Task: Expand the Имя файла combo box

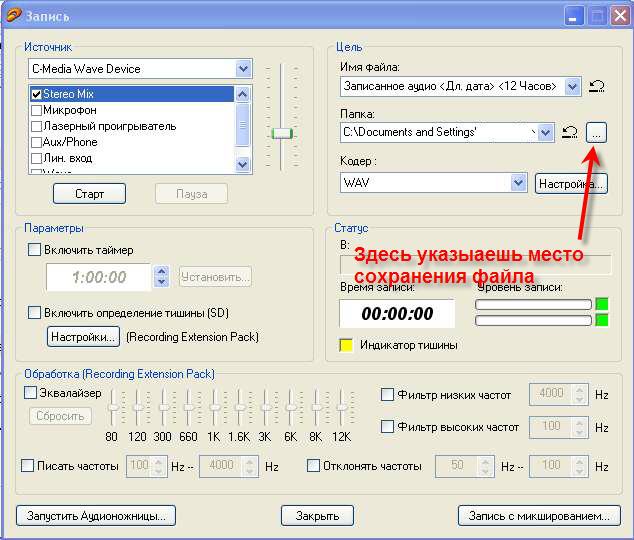Action: [572, 86]
